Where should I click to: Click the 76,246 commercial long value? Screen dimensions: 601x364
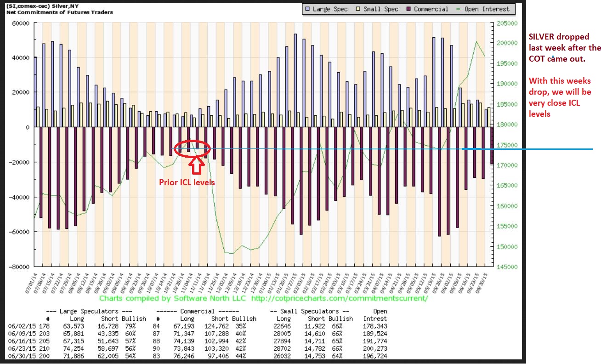pos(184,356)
